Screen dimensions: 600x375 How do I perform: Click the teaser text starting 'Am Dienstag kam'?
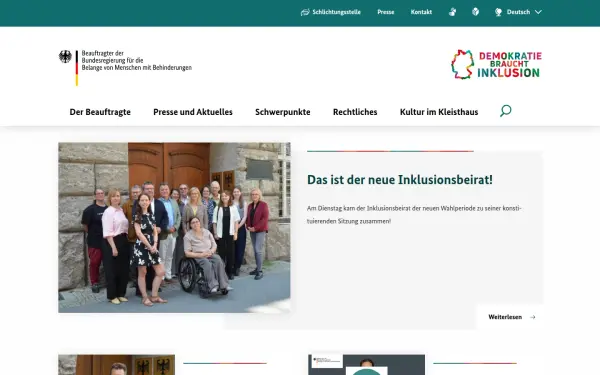coord(414,215)
